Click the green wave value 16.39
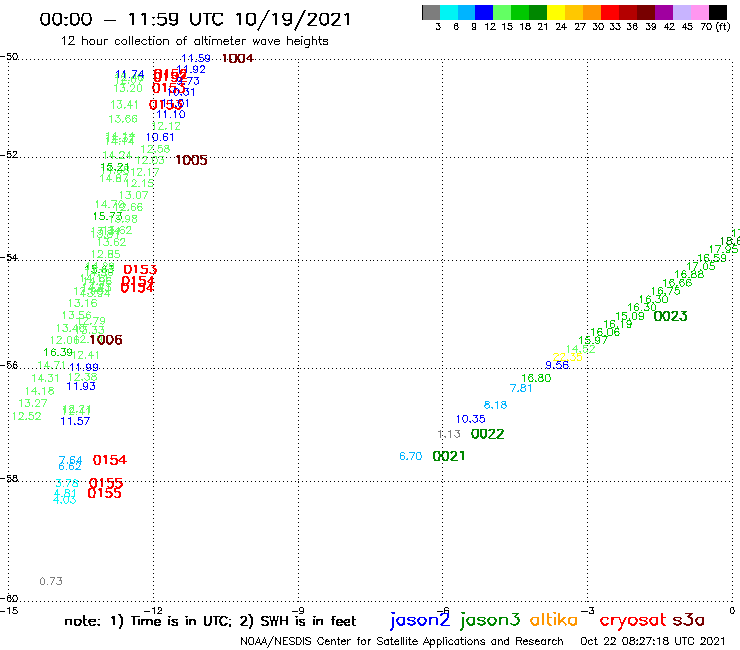Screen dimensions: 740x650 [58, 353]
